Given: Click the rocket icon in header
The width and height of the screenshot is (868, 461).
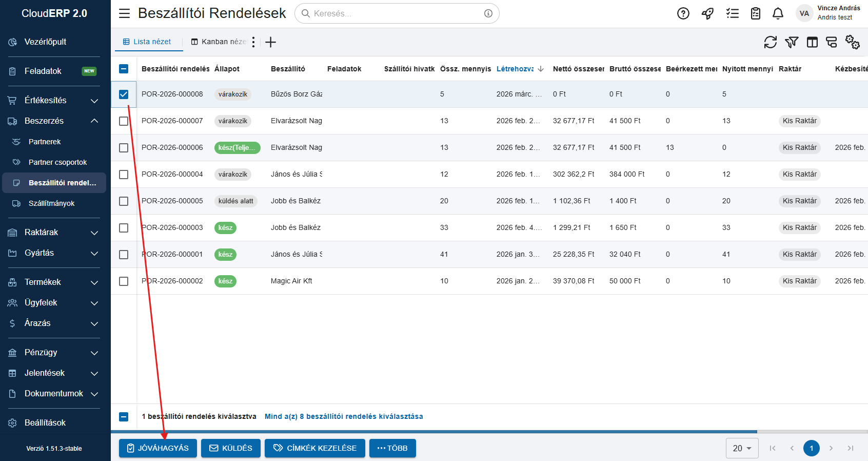Looking at the screenshot, I should (707, 14).
